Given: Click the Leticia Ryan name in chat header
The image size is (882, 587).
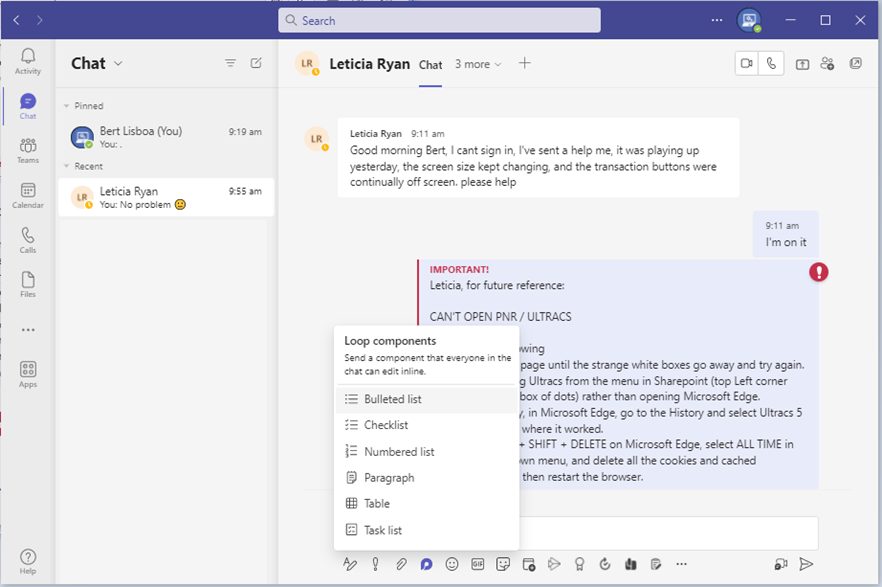Looking at the screenshot, I should [370, 64].
